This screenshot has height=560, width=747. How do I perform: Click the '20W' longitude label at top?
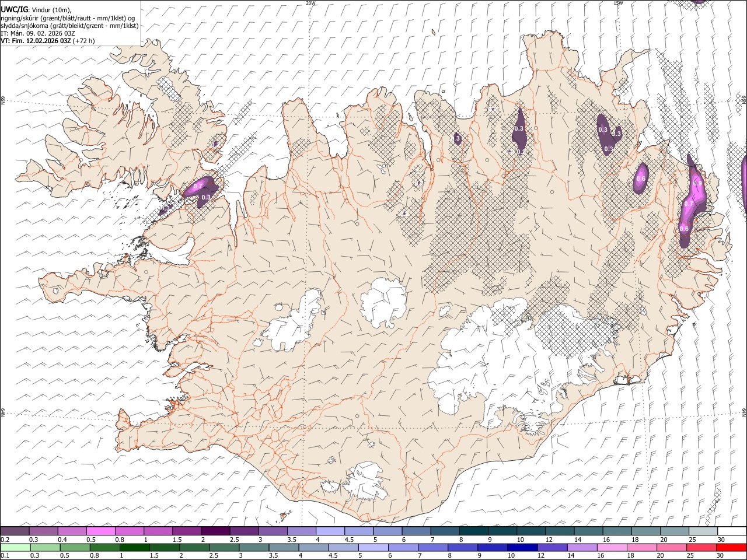(x=310, y=3)
